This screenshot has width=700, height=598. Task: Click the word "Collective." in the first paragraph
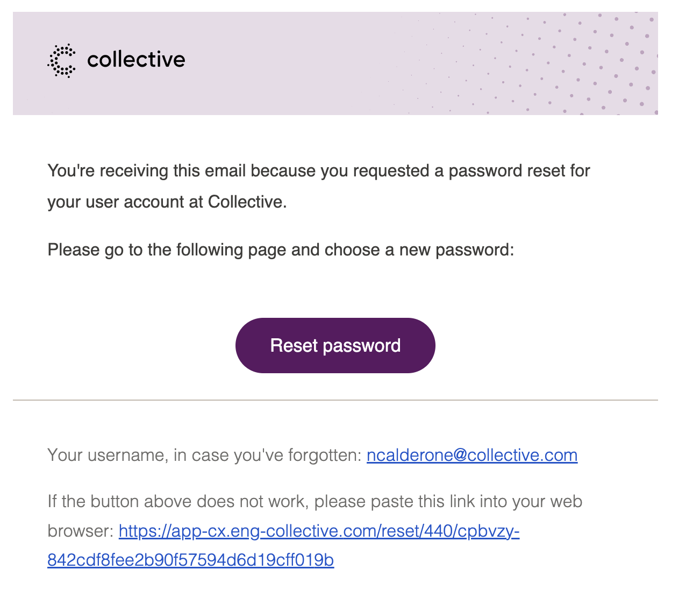point(247,202)
